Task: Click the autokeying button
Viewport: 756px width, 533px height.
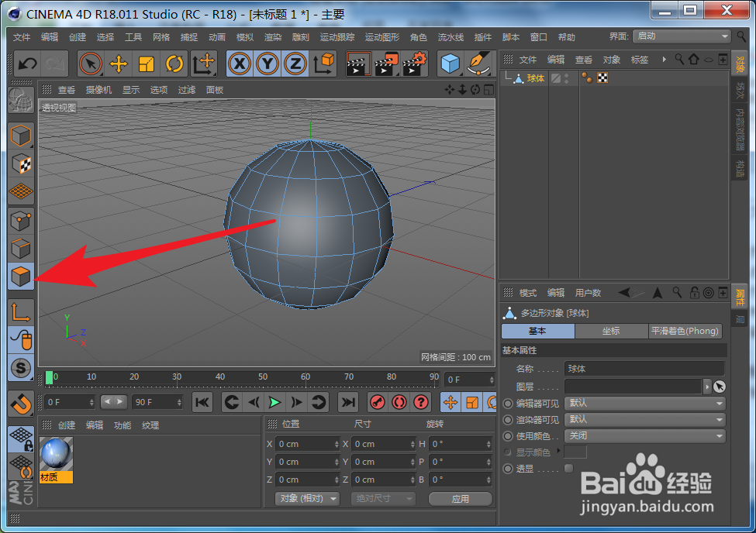Action: (x=399, y=402)
